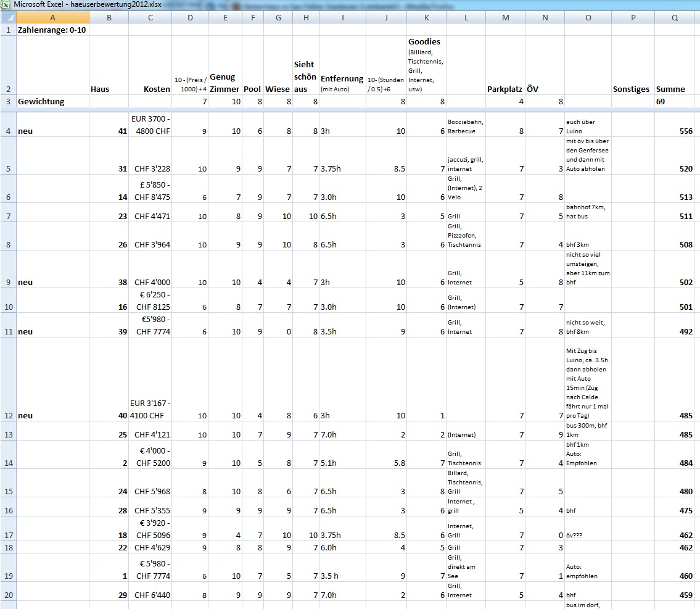
Task: Click Haus number '41'
Action: click(x=109, y=125)
